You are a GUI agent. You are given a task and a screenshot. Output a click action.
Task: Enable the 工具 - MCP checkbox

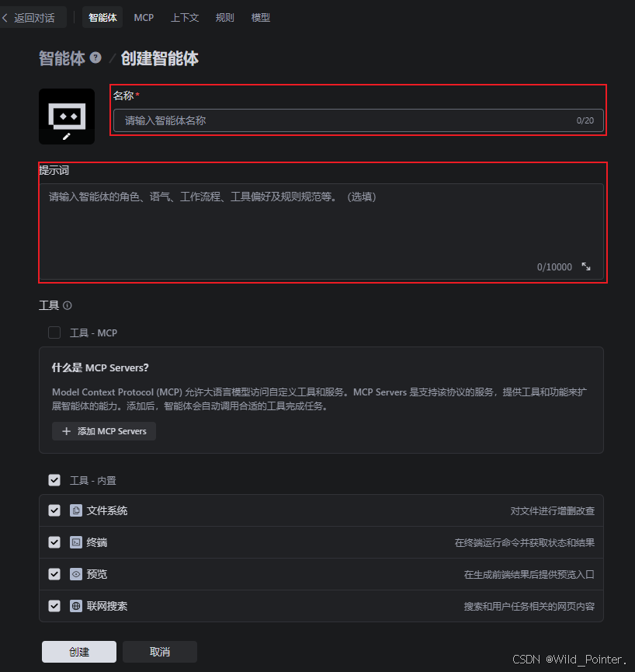click(54, 333)
